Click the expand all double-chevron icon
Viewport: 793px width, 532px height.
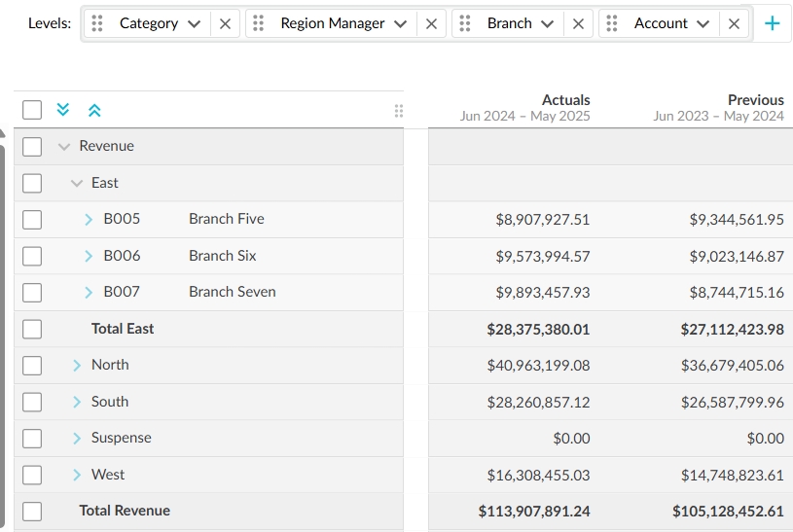(x=63, y=110)
